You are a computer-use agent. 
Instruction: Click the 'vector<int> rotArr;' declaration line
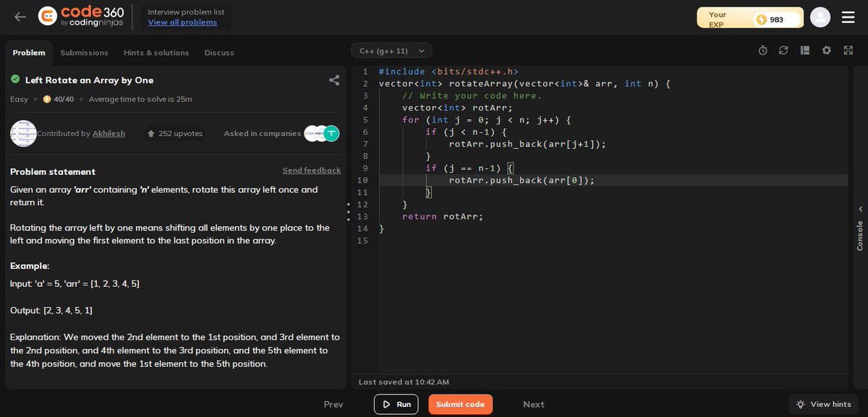point(457,108)
